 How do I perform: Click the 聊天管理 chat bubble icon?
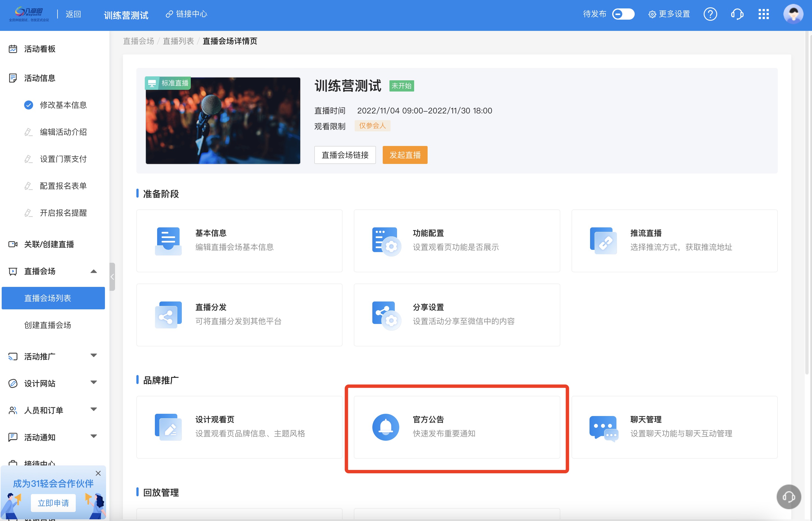[x=604, y=428]
